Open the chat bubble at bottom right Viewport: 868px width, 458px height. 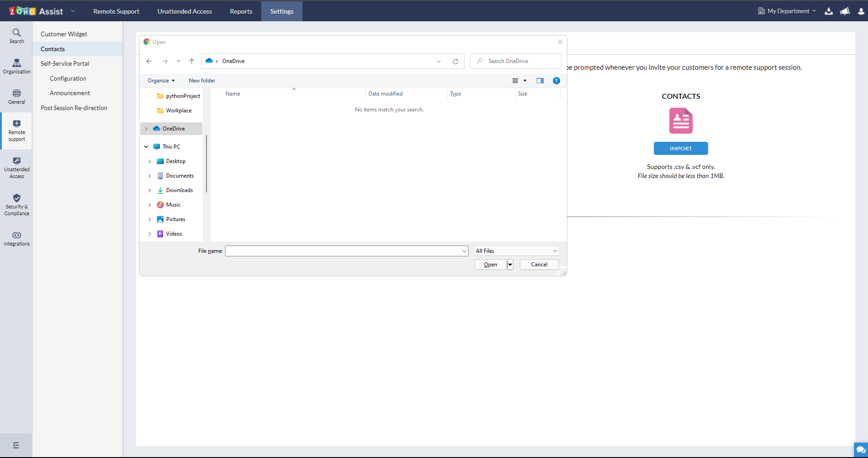[860, 450]
